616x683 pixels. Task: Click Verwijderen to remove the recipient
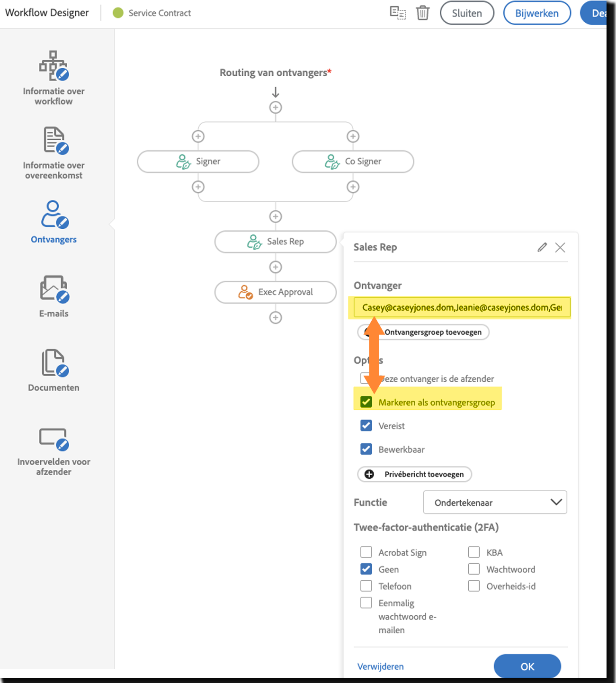[x=380, y=666]
